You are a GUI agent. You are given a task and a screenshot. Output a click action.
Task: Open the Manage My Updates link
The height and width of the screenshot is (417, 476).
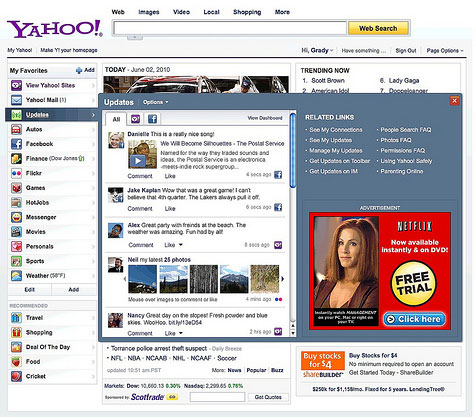pos(336,151)
